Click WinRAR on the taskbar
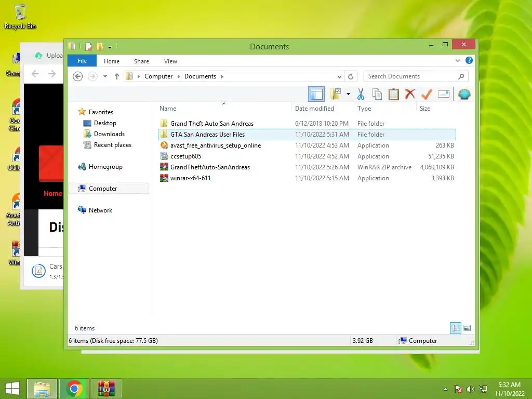This screenshot has width=532, height=399. [106, 389]
